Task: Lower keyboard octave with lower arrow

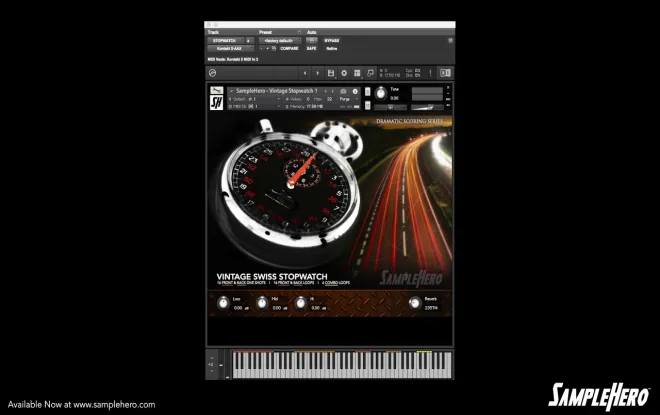Action: (212, 371)
